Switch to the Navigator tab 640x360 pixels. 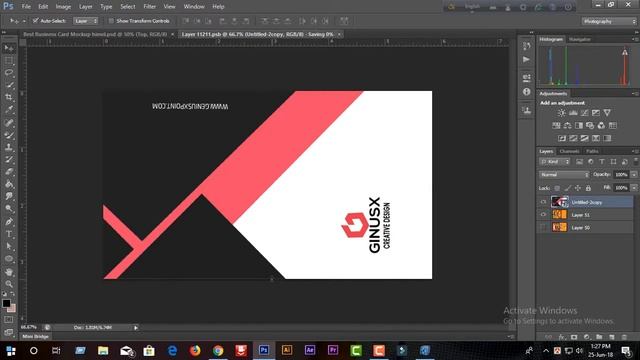pos(580,40)
